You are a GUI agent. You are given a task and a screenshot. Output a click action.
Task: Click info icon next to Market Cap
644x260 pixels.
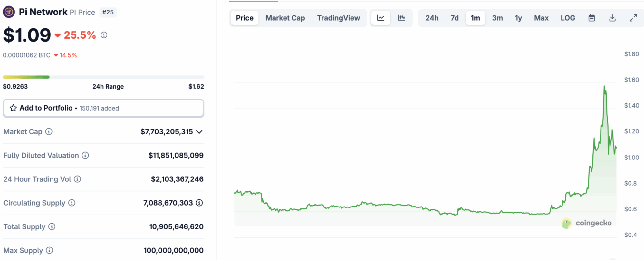tap(49, 131)
